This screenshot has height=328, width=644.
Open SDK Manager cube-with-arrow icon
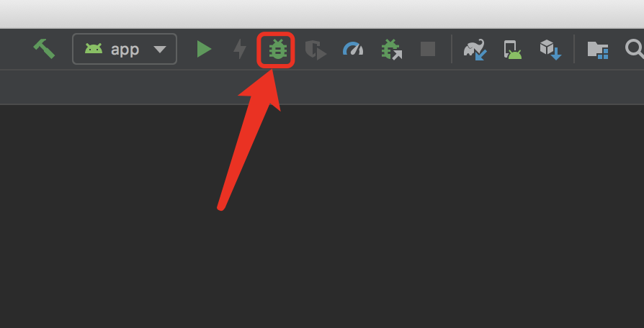(550, 50)
